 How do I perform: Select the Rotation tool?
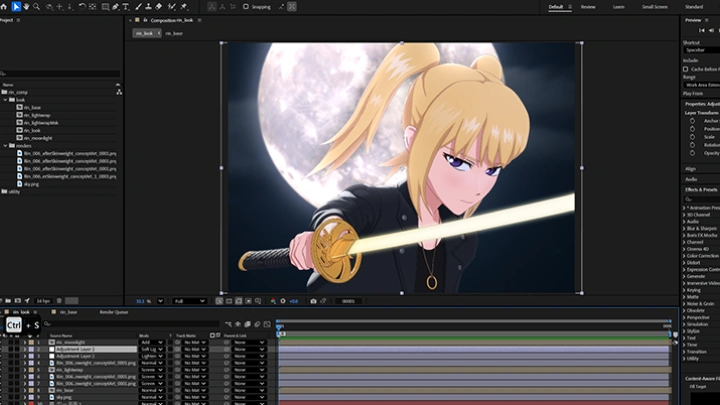(82, 6)
